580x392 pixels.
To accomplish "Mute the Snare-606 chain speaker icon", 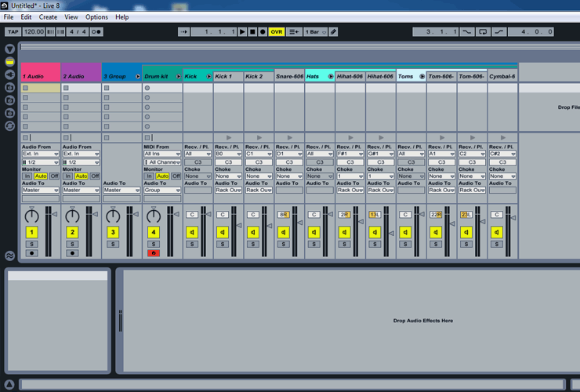I will click(x=284, y=232).
